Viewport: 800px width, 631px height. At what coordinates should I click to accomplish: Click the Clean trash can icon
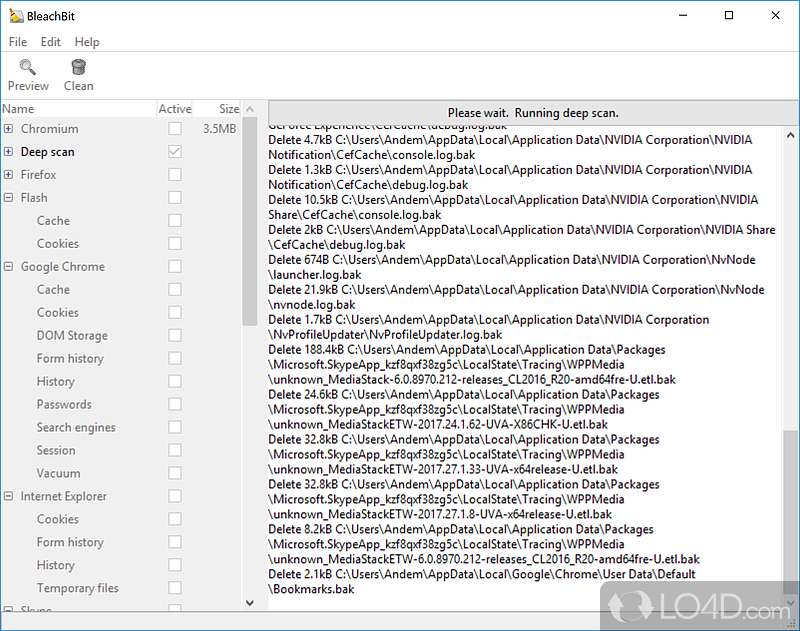tap(79, 67)
